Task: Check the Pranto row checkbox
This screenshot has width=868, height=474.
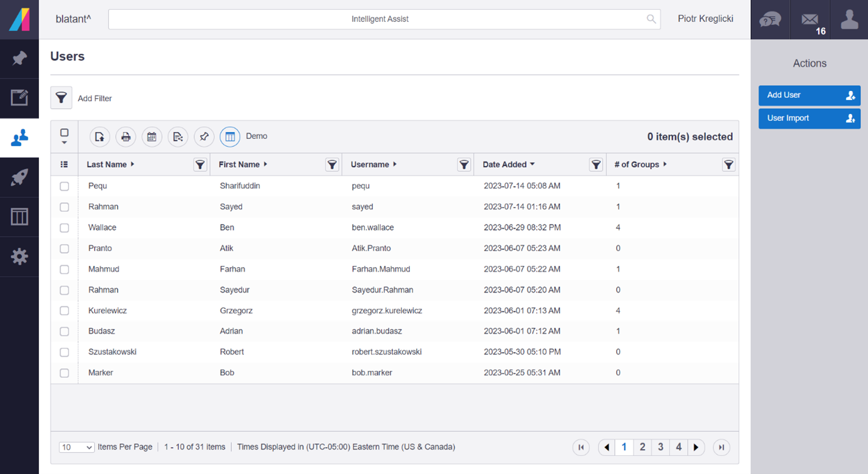Action: [64, 248]
